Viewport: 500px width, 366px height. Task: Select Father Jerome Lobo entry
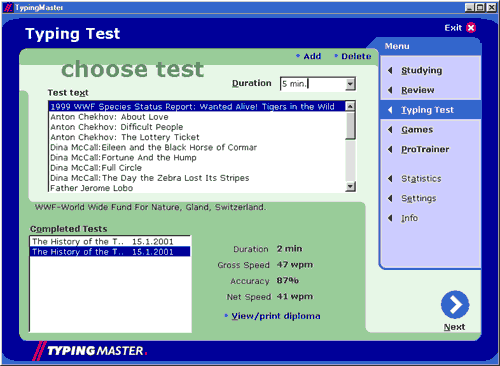tap(197, 188)
